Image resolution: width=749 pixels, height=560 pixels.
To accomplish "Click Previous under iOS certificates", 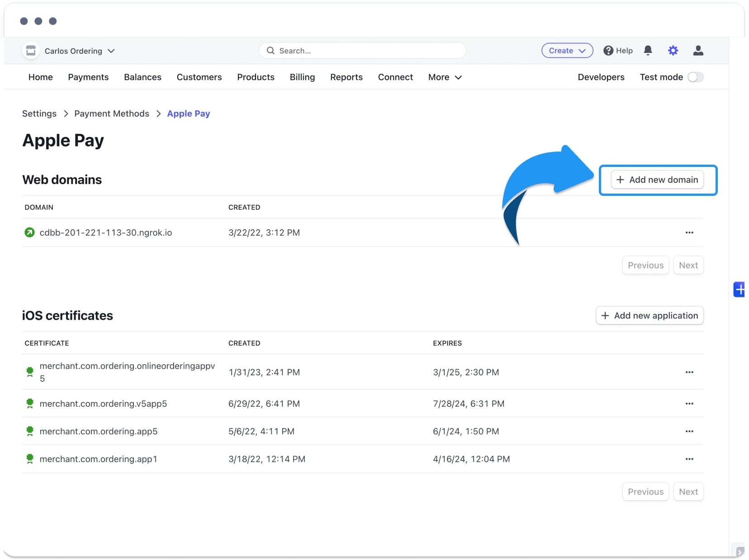I will tap(645, 492).
